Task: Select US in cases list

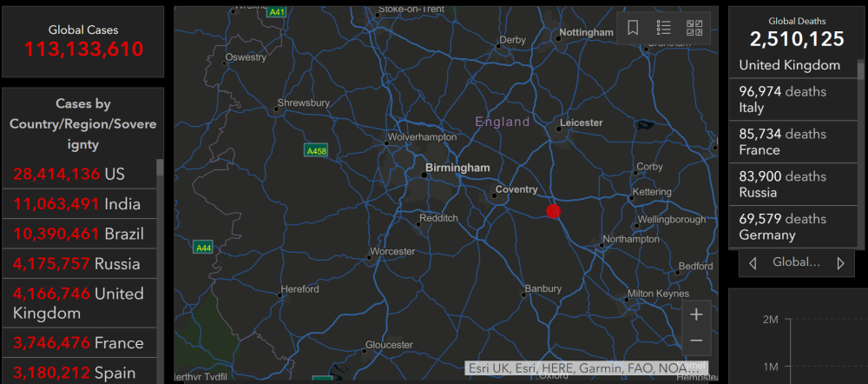Action: 80,175
